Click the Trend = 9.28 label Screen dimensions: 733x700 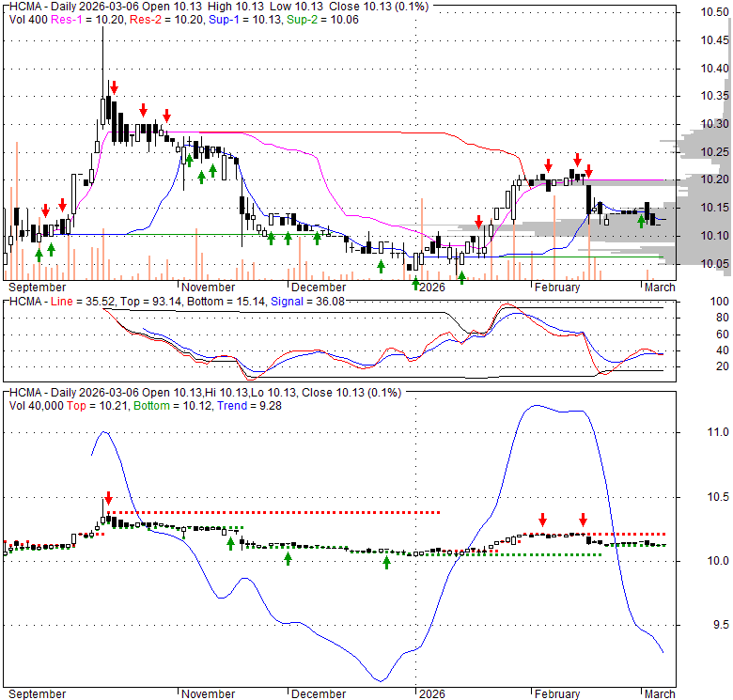pyautogui.click(x=247, y=406)
